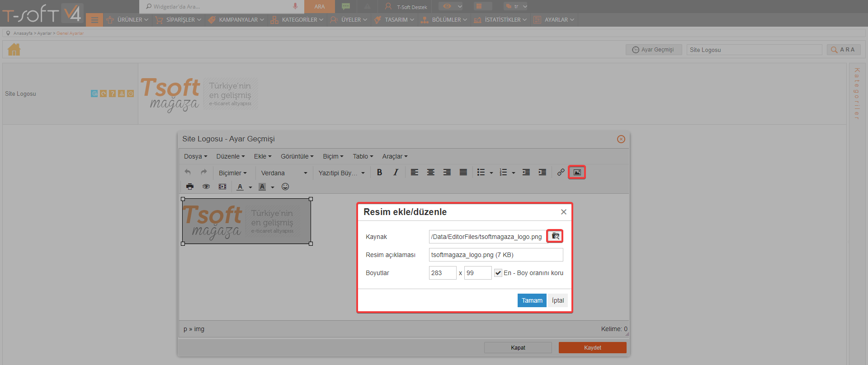Click the print icon in the editor

click(190, 187)
